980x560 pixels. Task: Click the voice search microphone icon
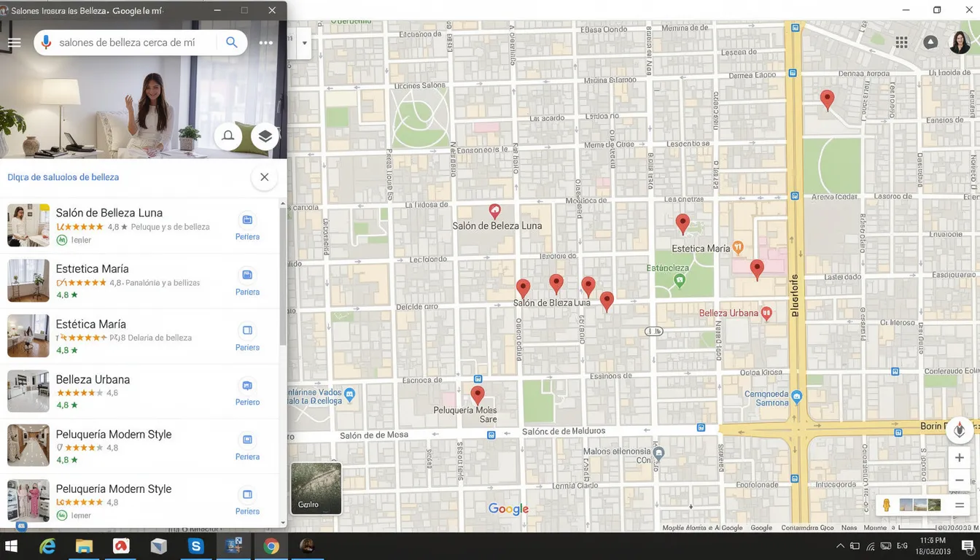click(x=45, y=42)
